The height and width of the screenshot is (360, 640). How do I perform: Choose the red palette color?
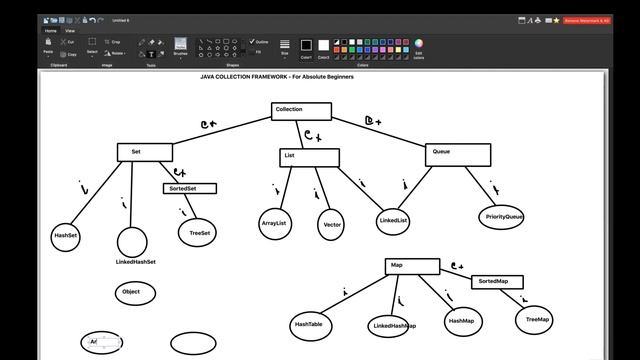(x=337, y=50)
